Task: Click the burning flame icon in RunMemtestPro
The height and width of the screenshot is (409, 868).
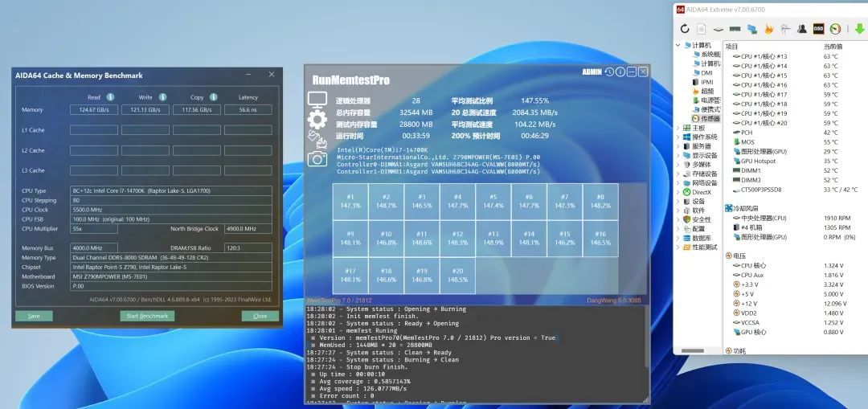Action: pos(321,144)
